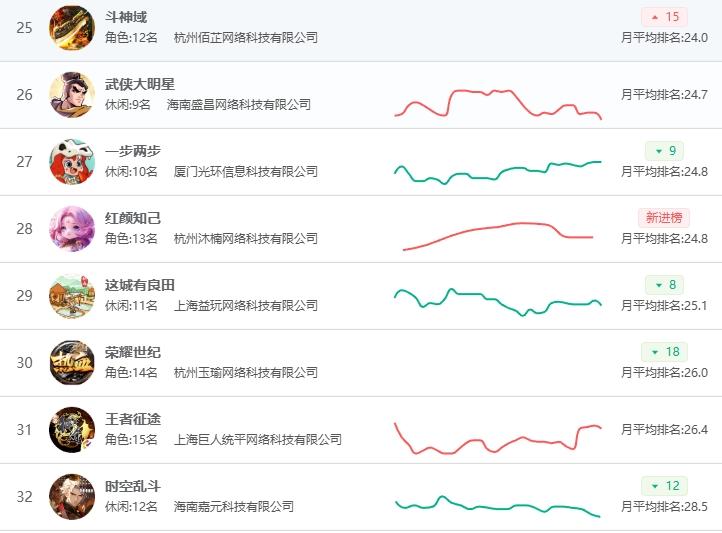The image size is (722, 533).
Task: Click the 时空乱斗 game icon
Action: [x=72, y=496]
